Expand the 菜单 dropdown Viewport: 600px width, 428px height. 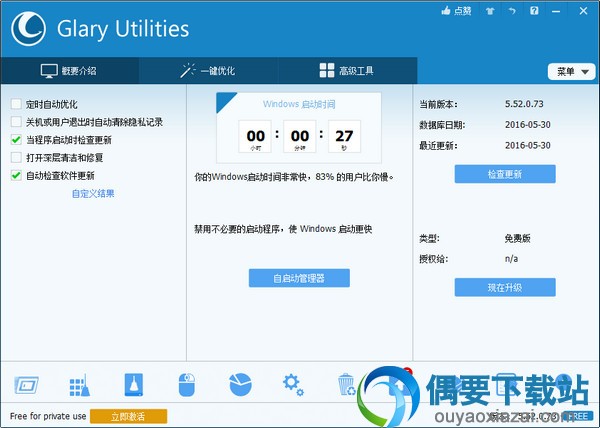coord(571,72)
